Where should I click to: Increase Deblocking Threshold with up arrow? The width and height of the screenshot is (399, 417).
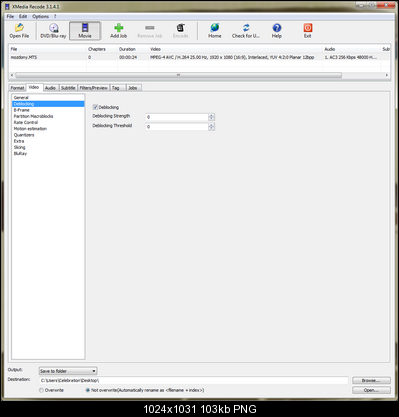tap(211, 125)
